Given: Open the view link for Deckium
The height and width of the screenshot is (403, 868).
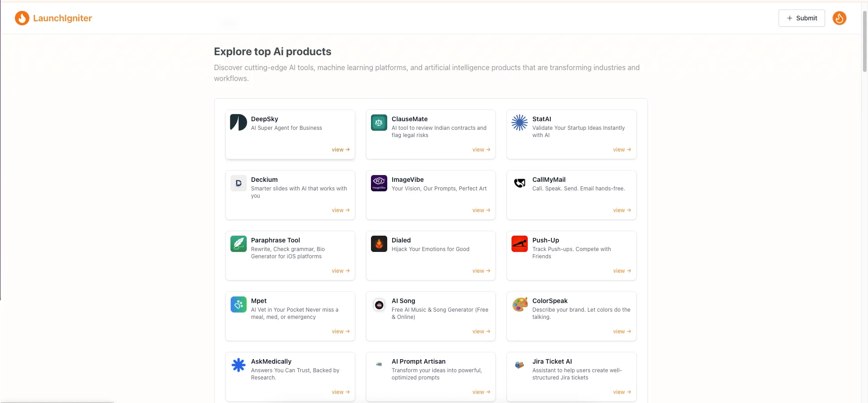Looking at the screenshot, I should pos(340,210).
